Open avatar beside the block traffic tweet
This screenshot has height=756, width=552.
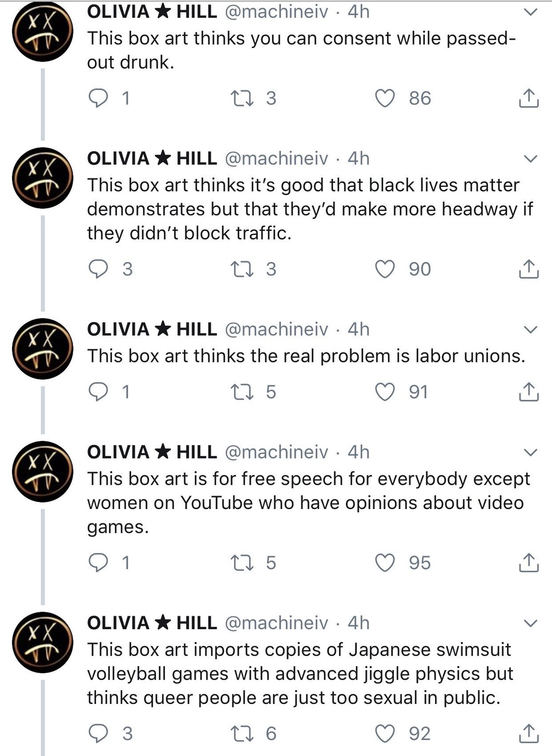(42, 178)
